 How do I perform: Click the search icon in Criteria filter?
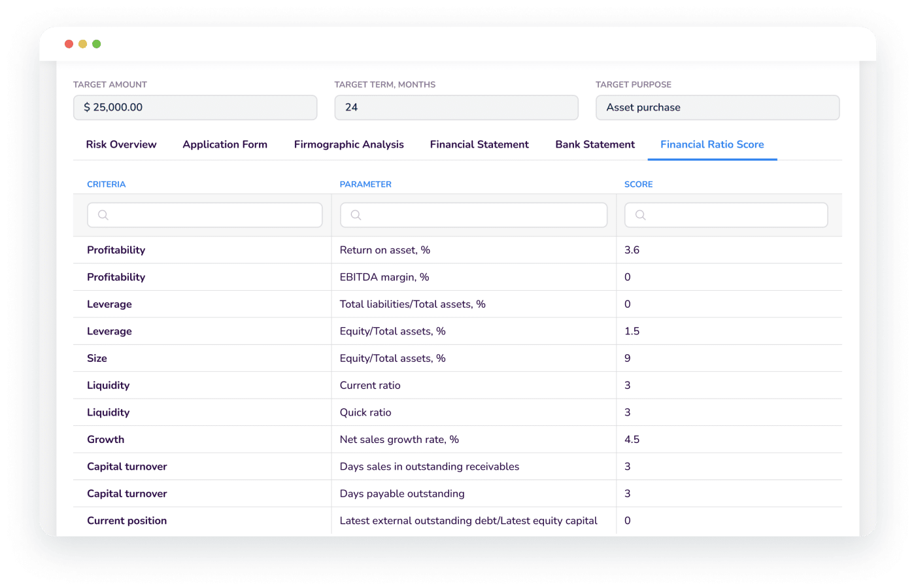coord(103,215)
